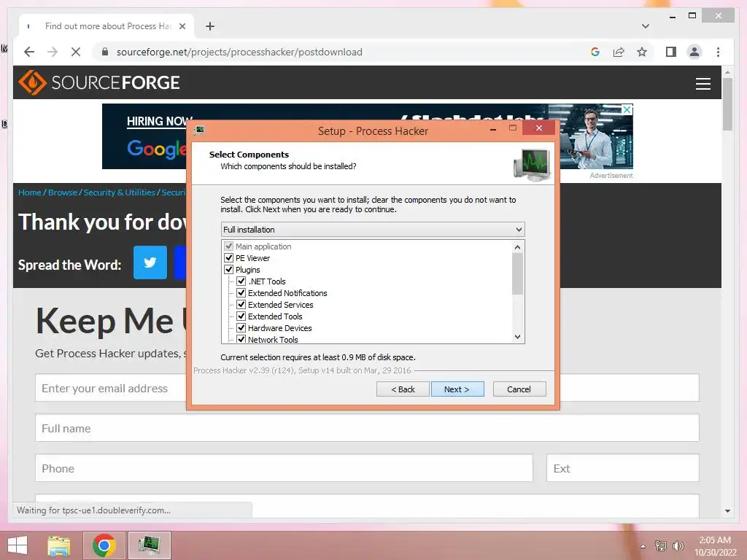This screenshot has width=747, height=560.
Task: Click components list scrollbar thumb
Action: [x=517, y=274]
